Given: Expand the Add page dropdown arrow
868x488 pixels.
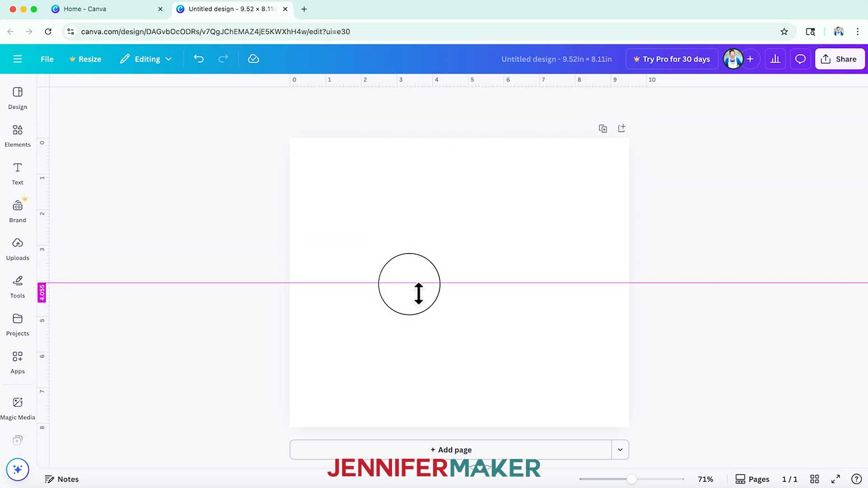Looking at the screenshot, I should (620, 449).
